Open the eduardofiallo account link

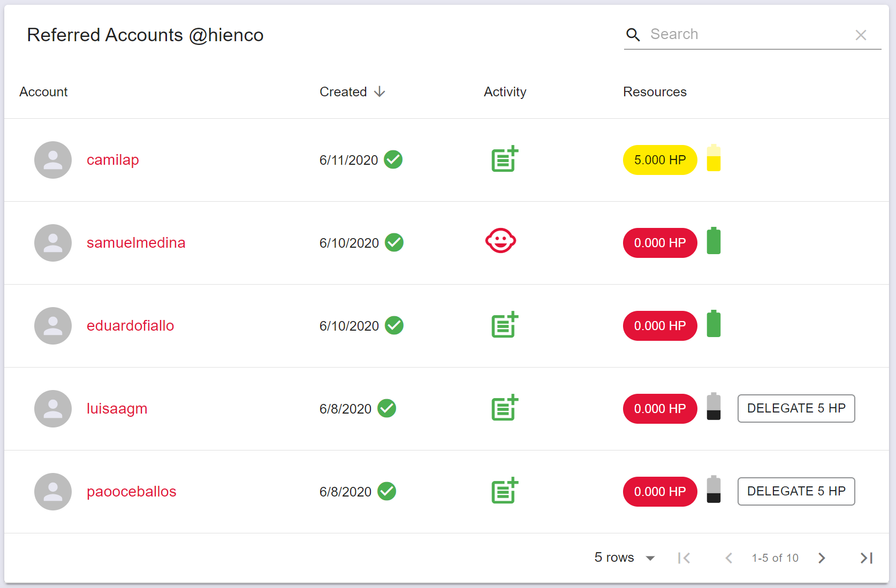[130, 326]
